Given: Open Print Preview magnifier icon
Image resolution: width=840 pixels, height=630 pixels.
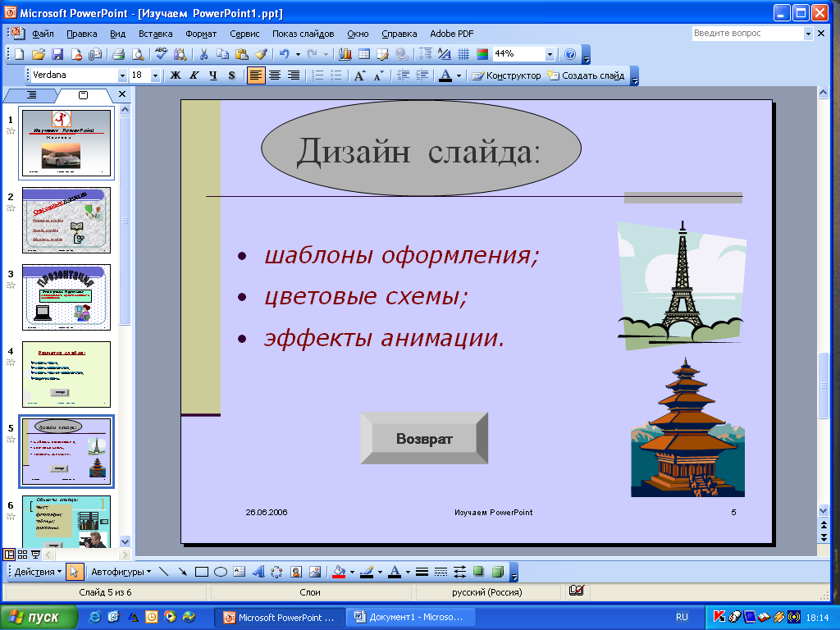Looking at the screenshot, I should click(x=138, y=54).
